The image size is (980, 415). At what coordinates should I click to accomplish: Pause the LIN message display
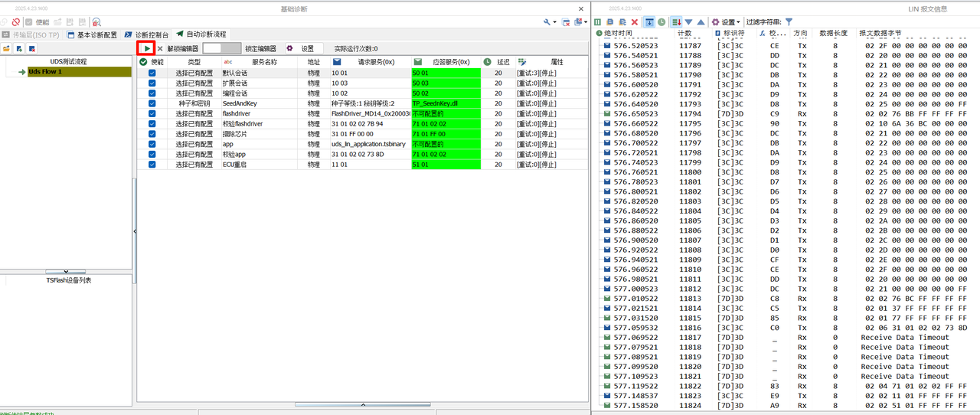598,22
